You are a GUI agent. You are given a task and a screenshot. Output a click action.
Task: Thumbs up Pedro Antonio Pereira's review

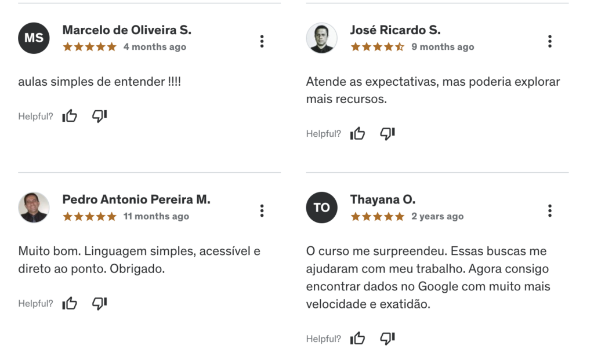coord(70,303)
